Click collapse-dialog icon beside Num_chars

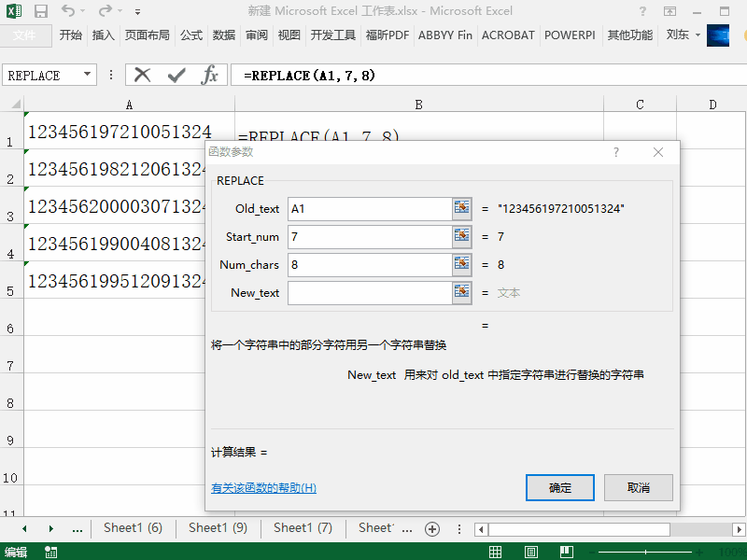[461, 265]
